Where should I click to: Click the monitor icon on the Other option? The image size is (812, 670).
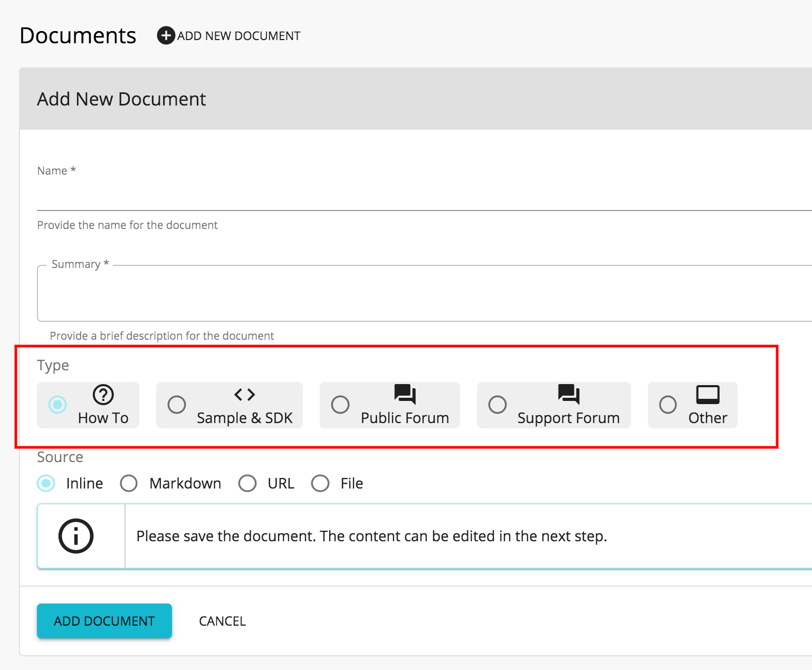(707, 394)
